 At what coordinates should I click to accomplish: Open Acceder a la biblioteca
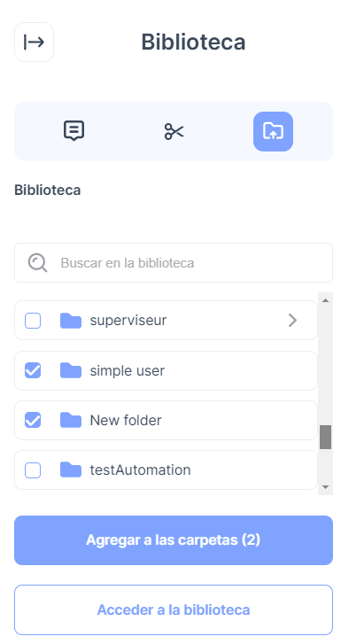click(174, 610)
